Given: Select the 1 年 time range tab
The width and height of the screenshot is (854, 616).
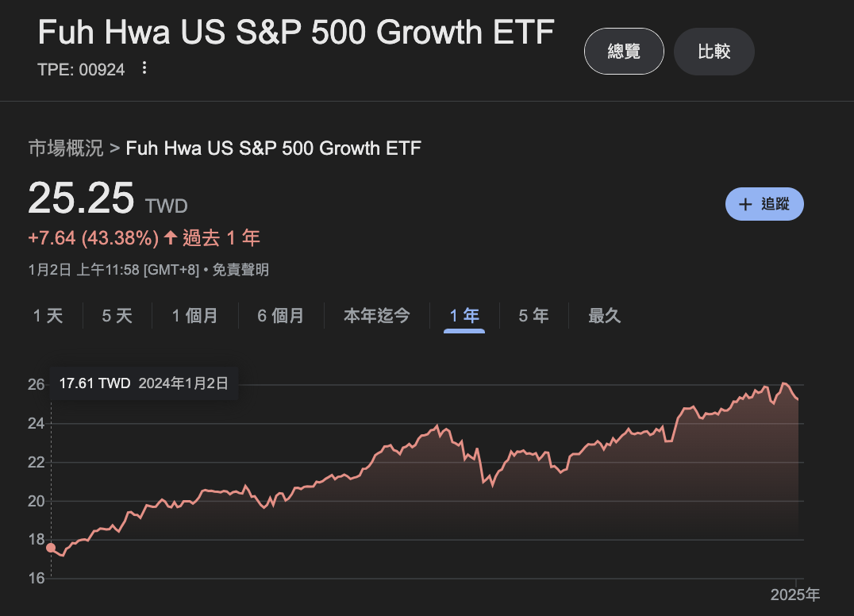Looking at the screenshot, I should point(464,315).
